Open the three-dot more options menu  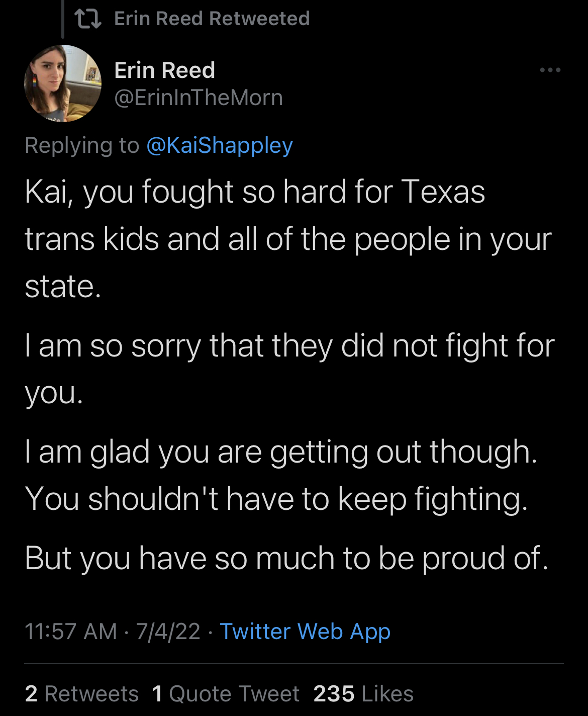(x=550, y=70)
